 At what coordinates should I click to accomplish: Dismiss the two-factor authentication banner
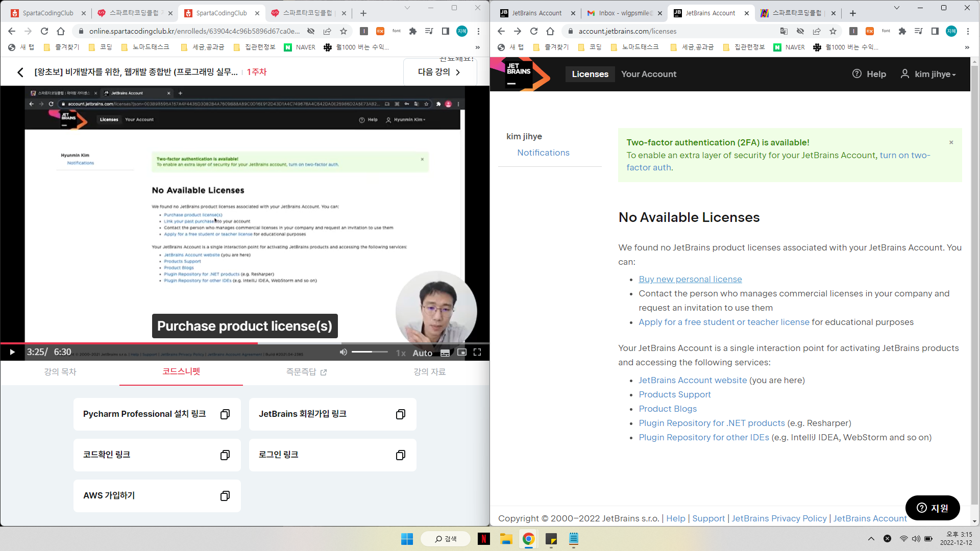pyautogui.click(x=951, y=142)
